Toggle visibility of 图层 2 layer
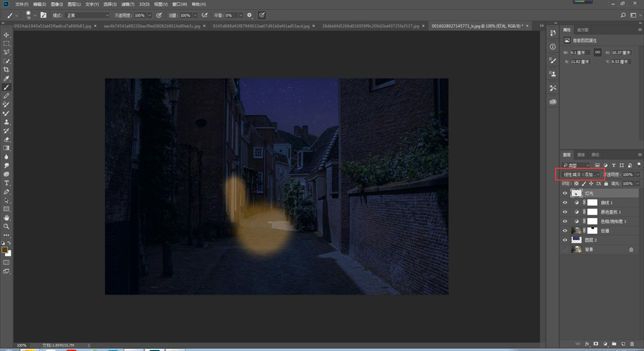Image resolution: width=644 pixels, height=351 pixels. 565,240
